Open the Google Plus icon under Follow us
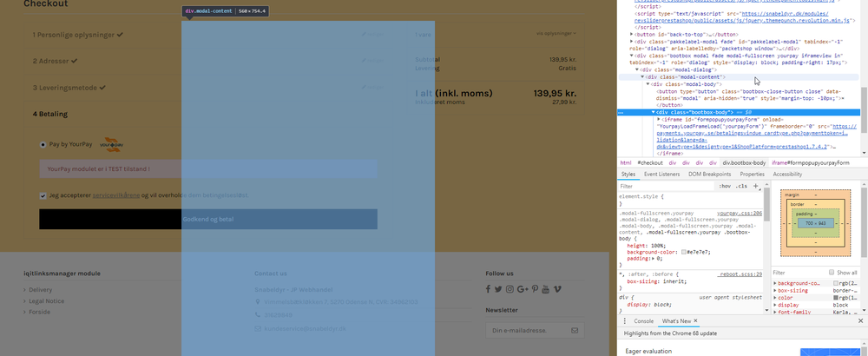This screenshot has height=356, width=868. (523, 289)
